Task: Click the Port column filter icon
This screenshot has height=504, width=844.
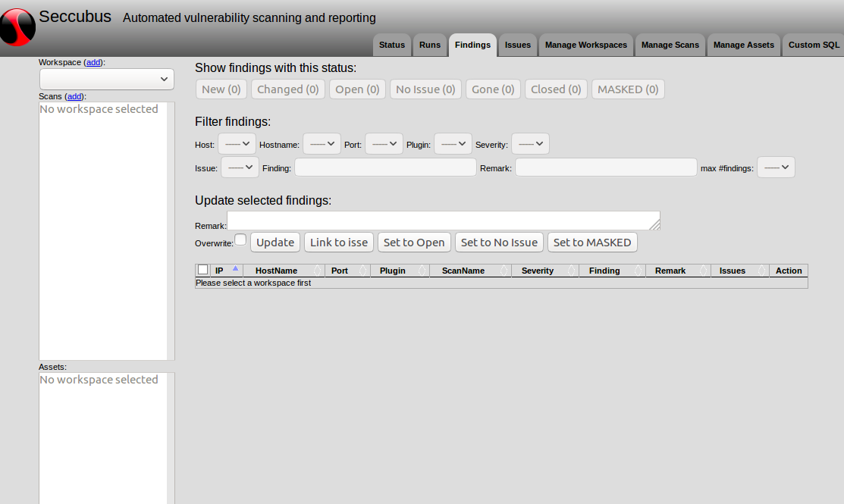Action: click(x=362, y=270)
